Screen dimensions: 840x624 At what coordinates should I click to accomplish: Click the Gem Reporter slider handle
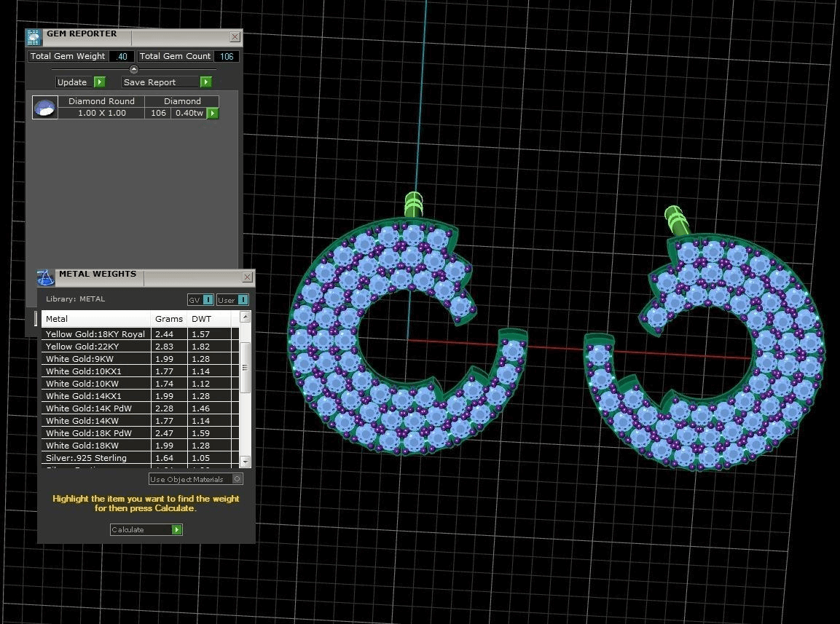(134, 69)
